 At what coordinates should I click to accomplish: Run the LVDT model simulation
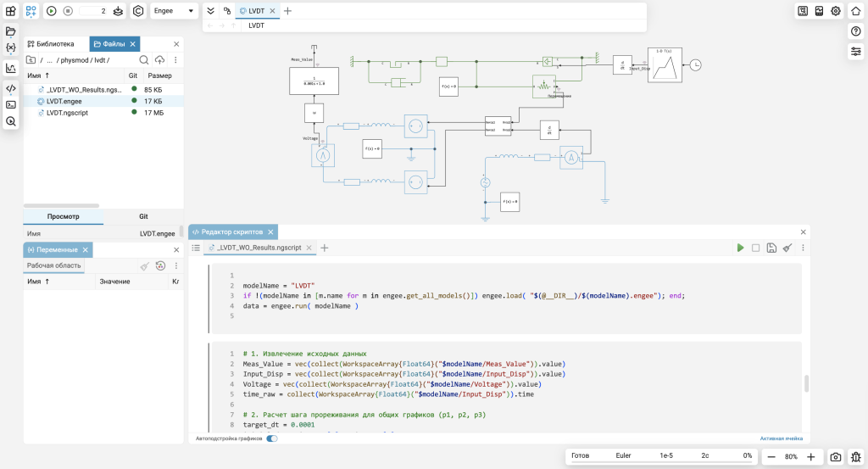click(x=52, y=11)
